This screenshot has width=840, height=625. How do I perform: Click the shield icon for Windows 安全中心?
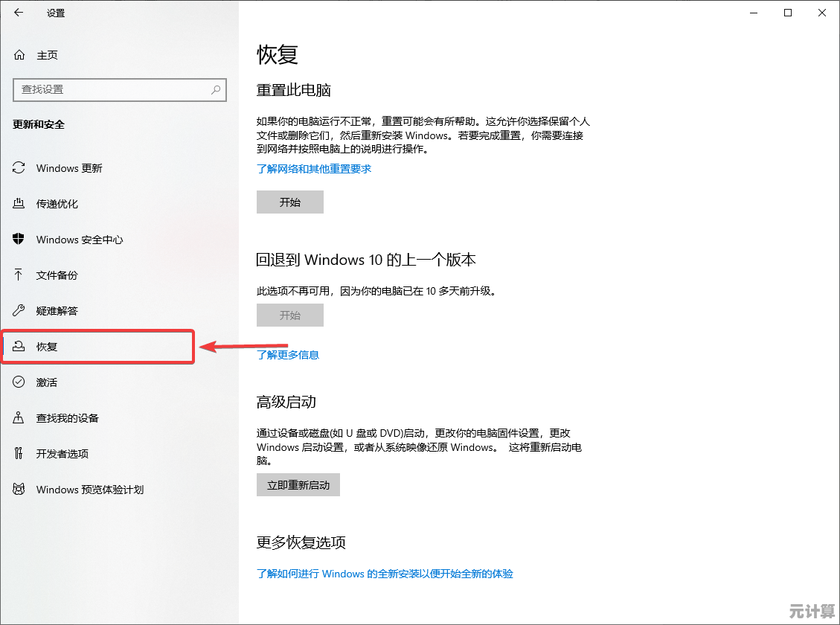pos(19,239)
